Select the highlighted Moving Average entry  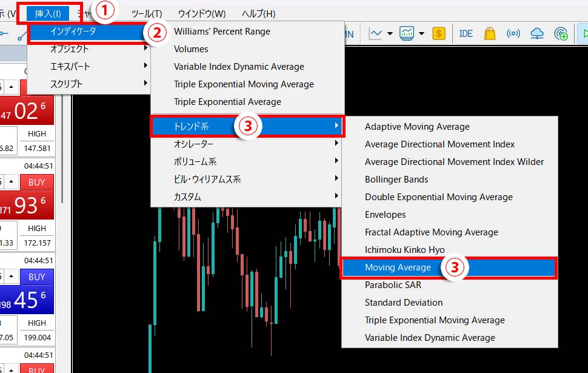click(449, 267)
